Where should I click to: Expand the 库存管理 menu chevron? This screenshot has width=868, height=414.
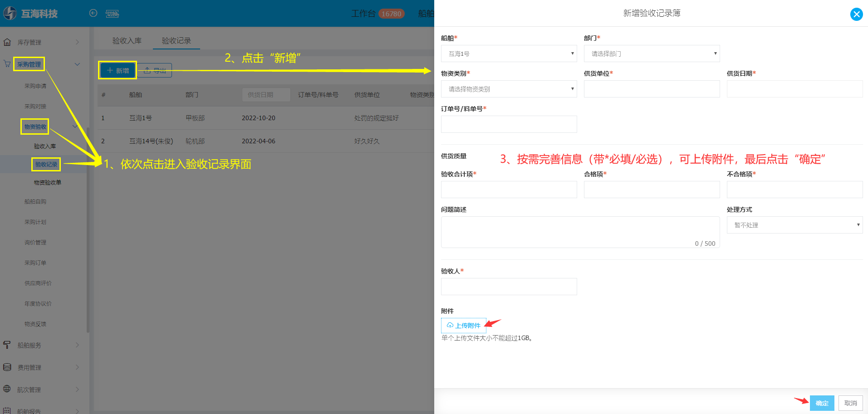(77, 42)
